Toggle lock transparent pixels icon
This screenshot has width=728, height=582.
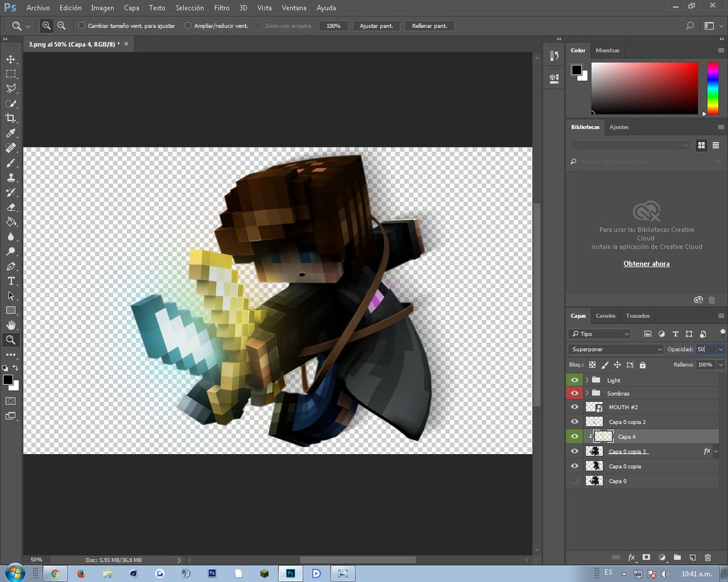[x=592, y=365]
